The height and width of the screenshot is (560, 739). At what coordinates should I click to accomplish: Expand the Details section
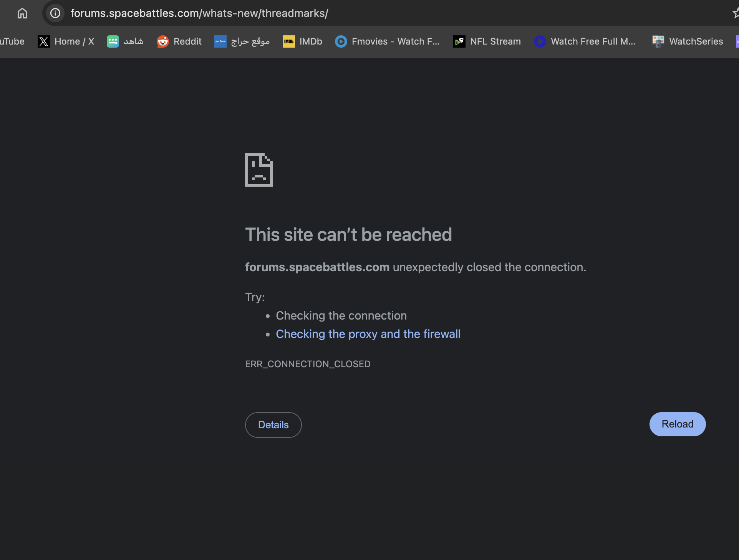click(273, 425)
